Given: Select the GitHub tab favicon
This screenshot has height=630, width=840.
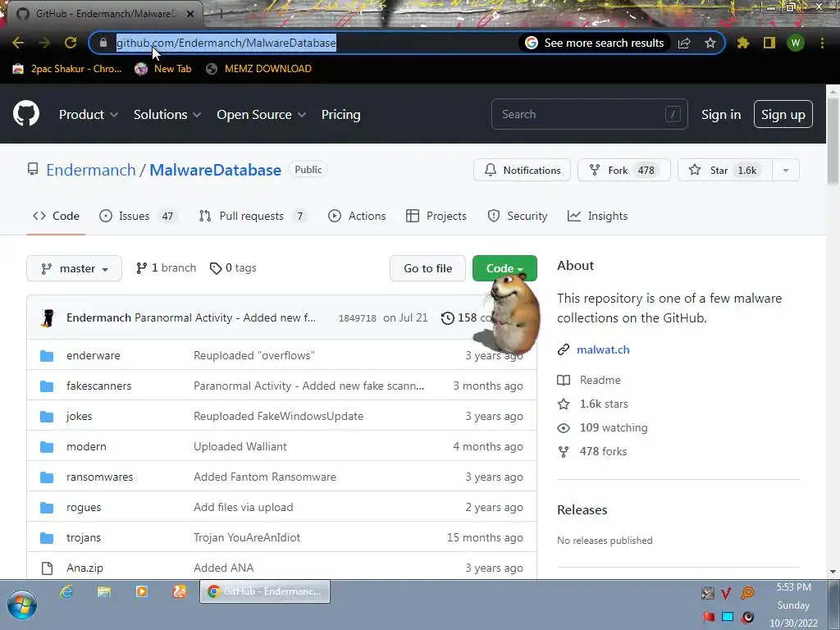Looking at the screenshot, I should point(23,13).
